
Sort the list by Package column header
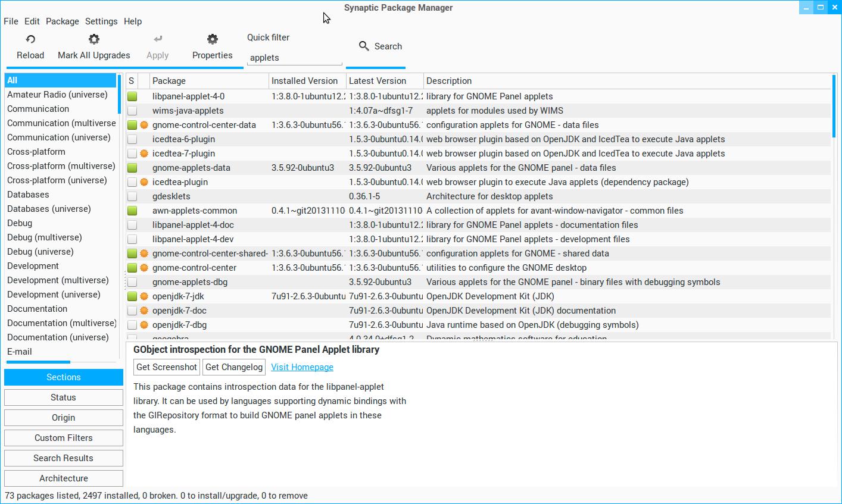tap(208, 81)
